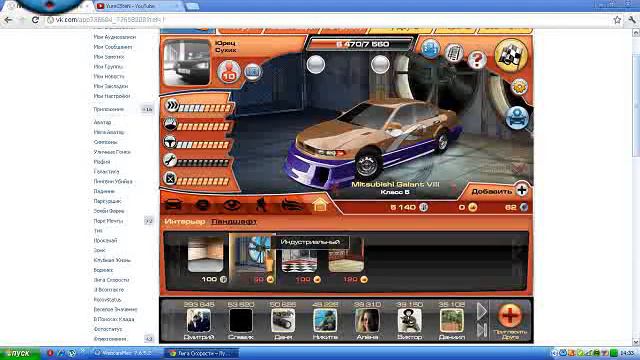Open Приложения in the VK sidebar
The image size is (640, 360).
pos(109,109)
